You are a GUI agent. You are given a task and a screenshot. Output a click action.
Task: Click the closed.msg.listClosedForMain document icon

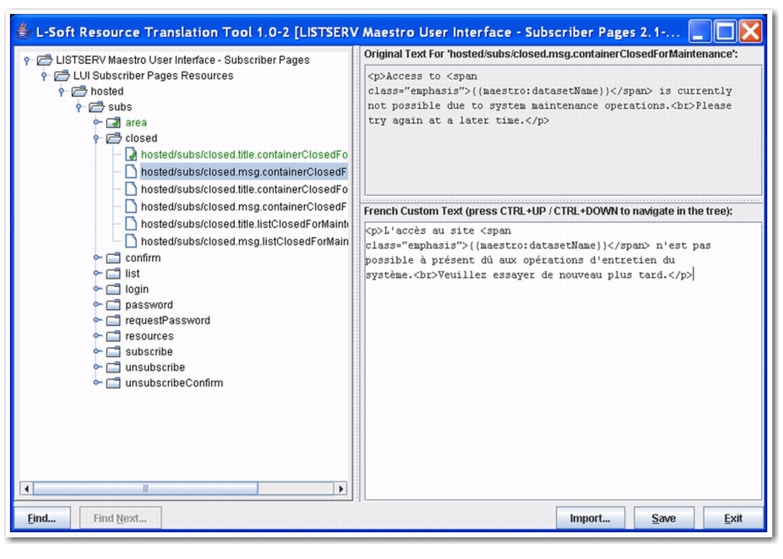[x=131, y=241]
